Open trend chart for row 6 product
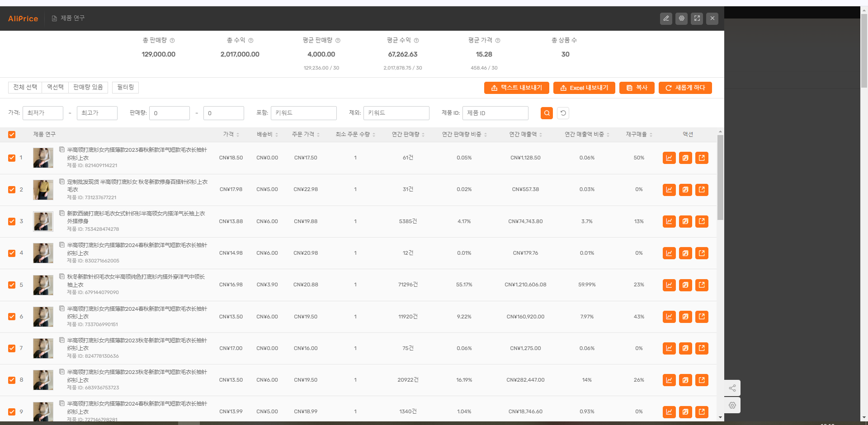Image resolution: width=868 pixels, height=425 pixels. [669, 317]
